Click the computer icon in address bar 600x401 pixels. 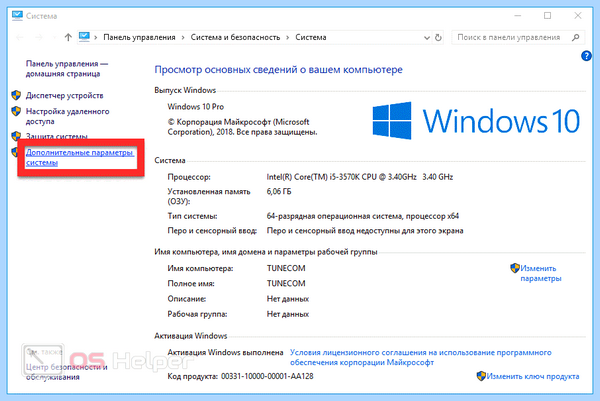[x=84, y=37]
